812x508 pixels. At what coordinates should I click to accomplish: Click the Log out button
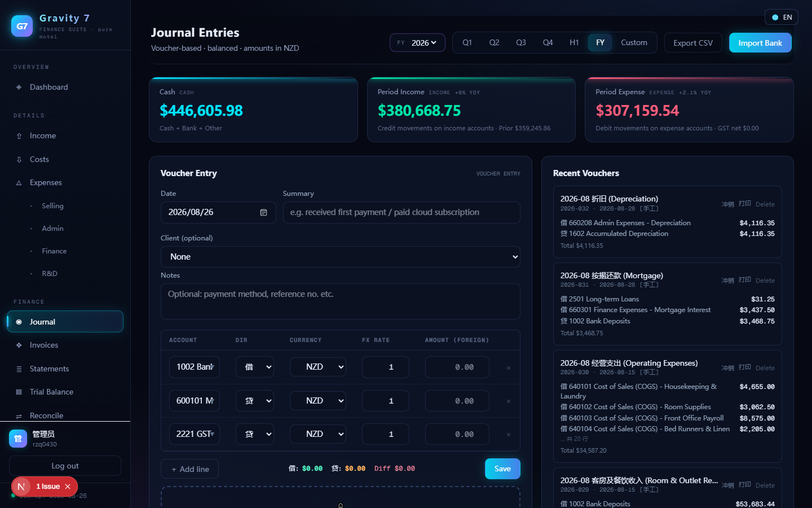[65, 466]
